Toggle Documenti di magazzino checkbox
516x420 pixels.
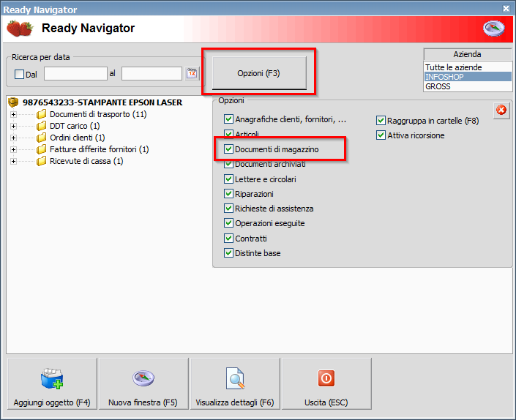click(228, 149)
